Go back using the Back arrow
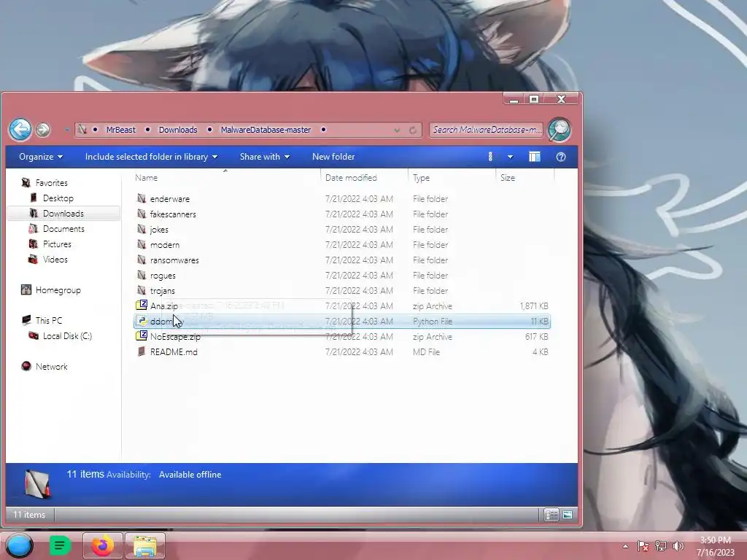This screenshot has height=560, width=747. 20,130
